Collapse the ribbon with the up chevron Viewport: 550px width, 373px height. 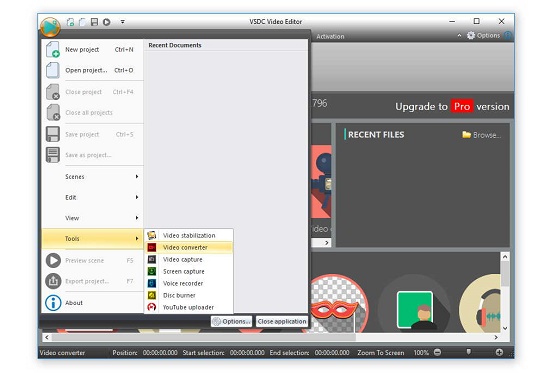tap(459, 35)
